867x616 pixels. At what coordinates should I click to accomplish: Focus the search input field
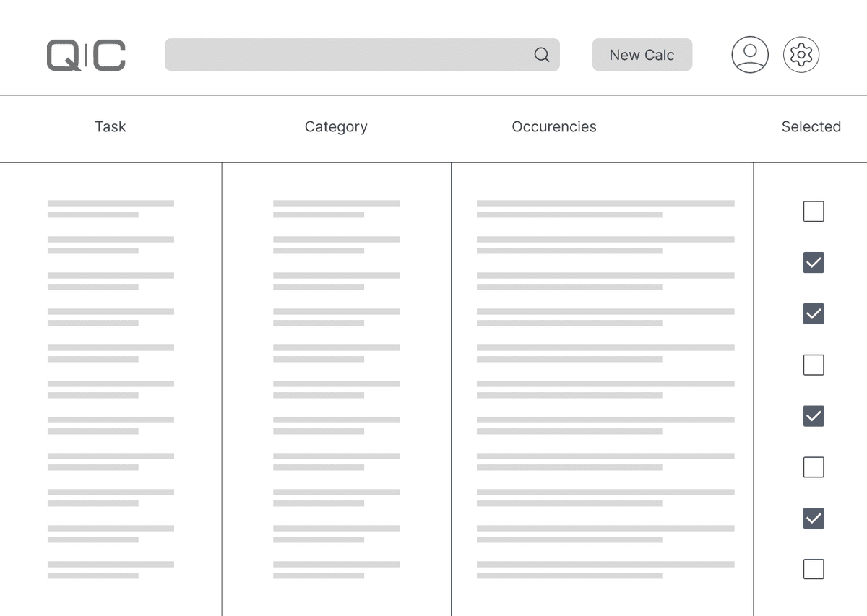point(362,55)
